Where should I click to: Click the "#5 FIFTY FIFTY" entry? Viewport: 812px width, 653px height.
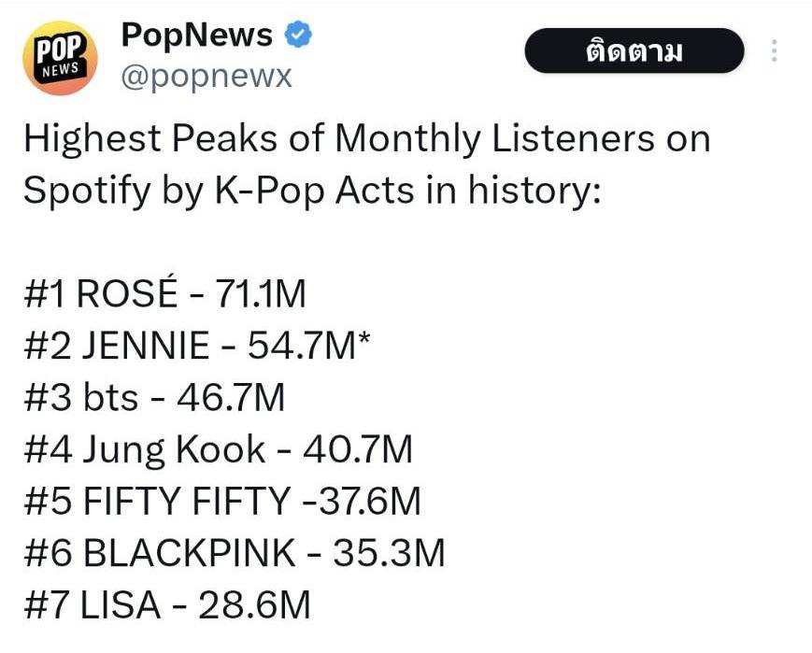tap(156, 503)
